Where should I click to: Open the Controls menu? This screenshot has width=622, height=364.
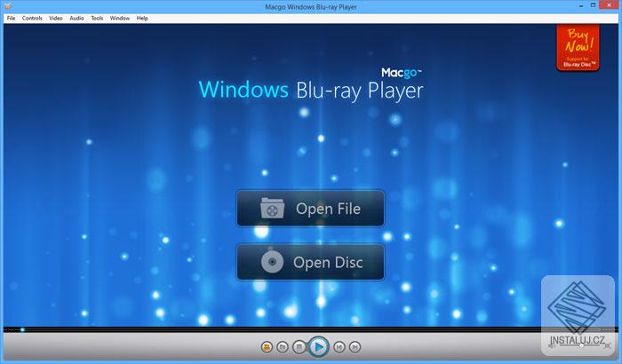[32, 19]
